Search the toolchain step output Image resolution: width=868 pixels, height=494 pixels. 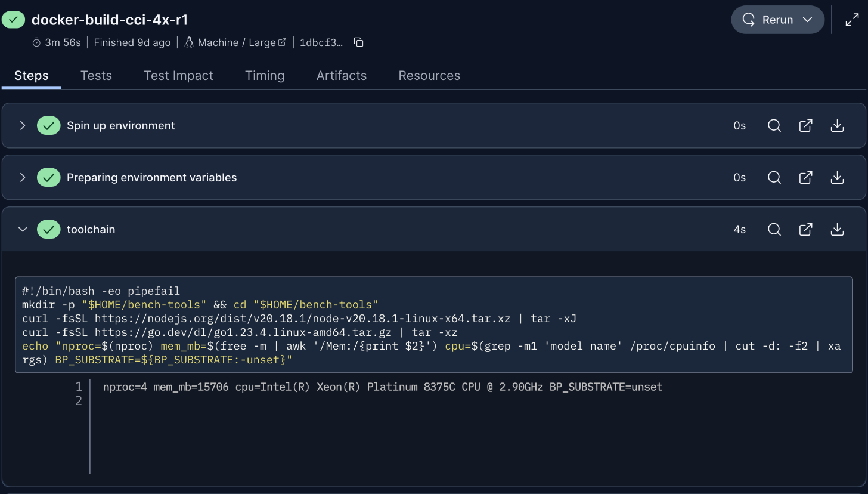[774, 230]
